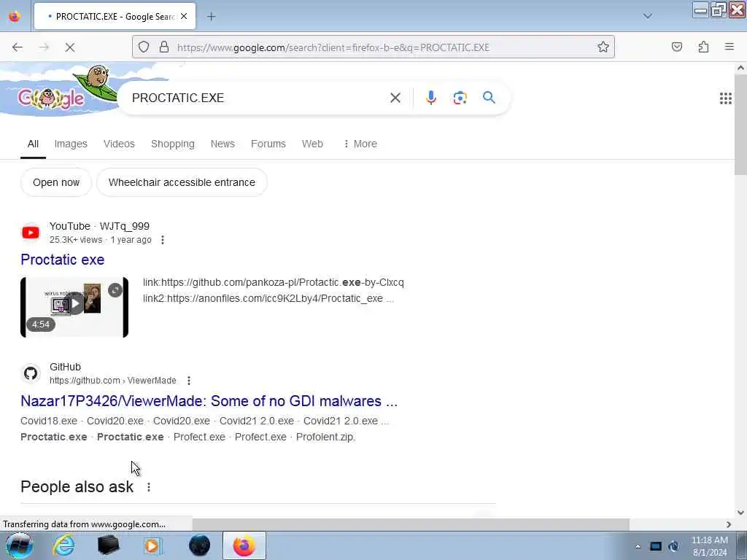747x560 pixels.
Task: Switch to the News tab
Action: click(x=222, y=144)
